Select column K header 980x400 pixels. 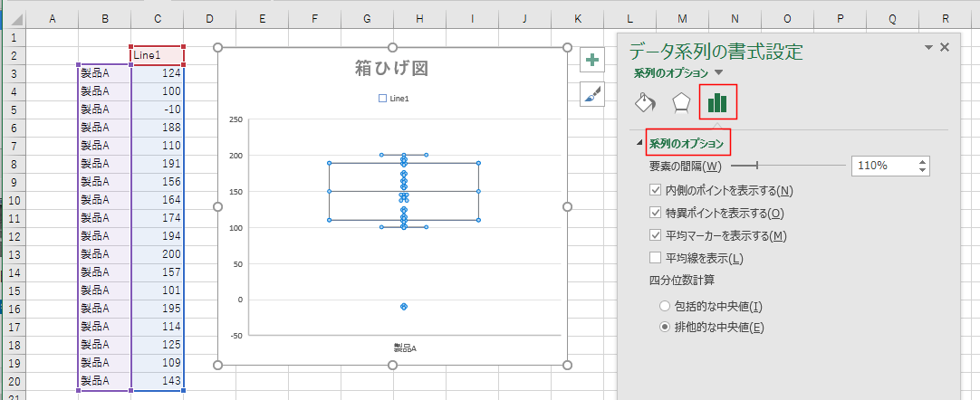tap(578, 20)
